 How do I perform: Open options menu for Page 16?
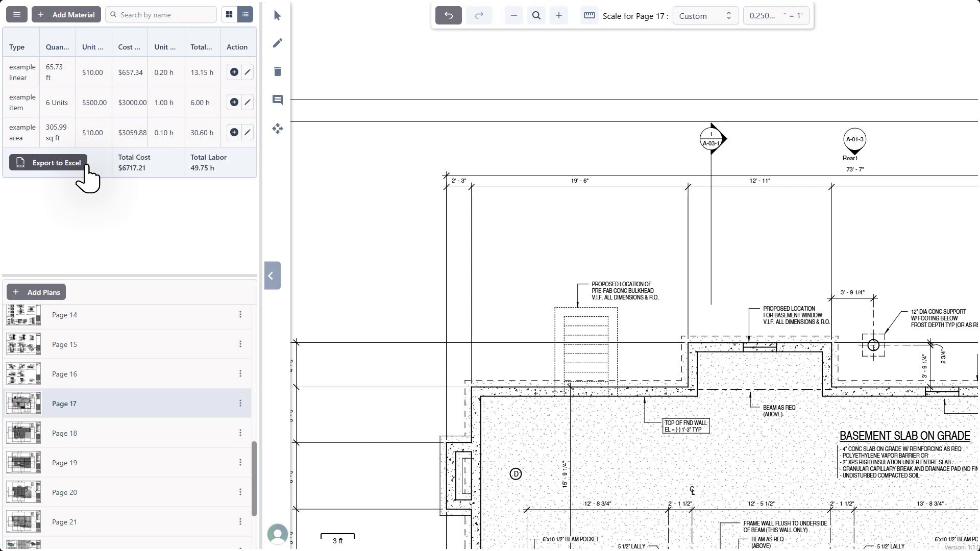pos(240,373)
